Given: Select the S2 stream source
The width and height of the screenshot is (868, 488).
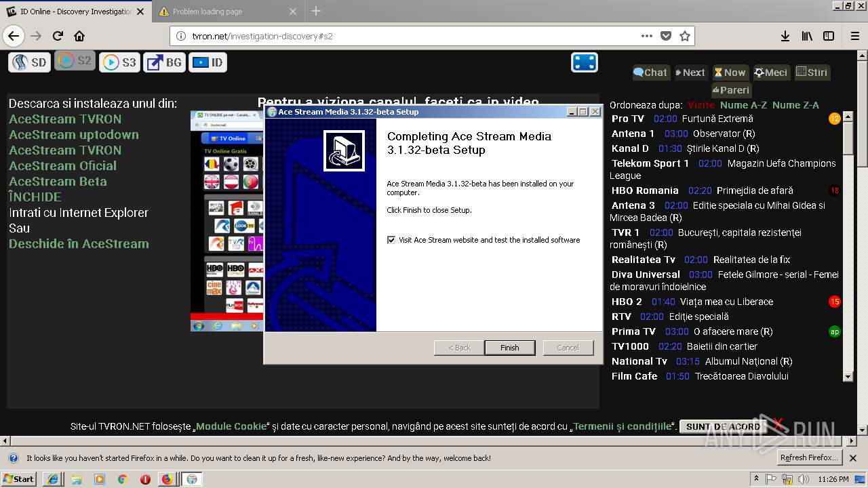Looking at the screenshot, I should click(75, 61).
